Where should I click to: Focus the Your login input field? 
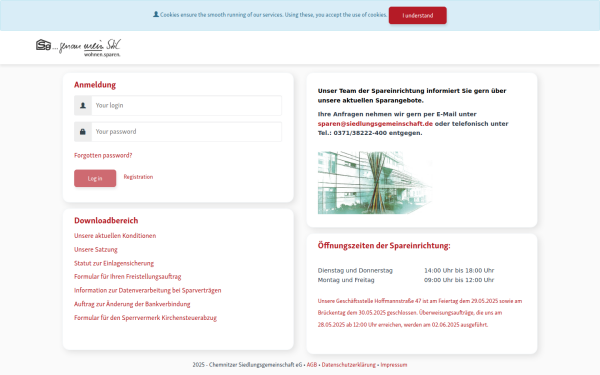point(186,106)
